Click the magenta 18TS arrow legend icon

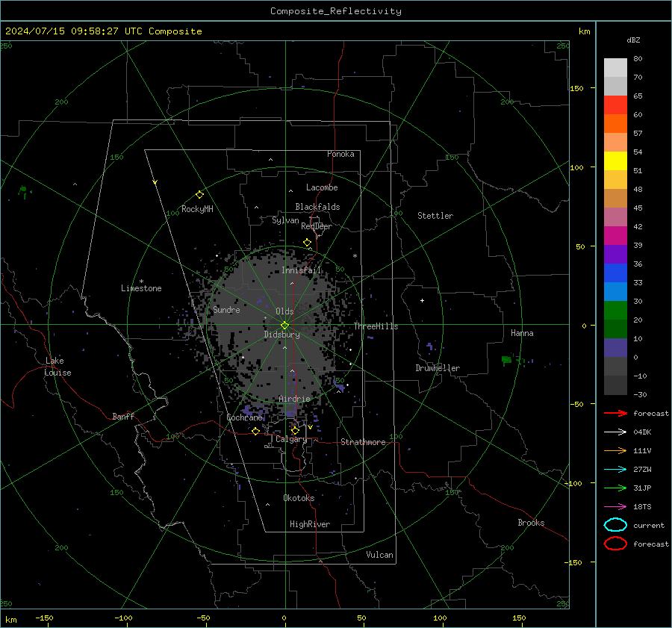pyautogui.click(x=615, y=507)
